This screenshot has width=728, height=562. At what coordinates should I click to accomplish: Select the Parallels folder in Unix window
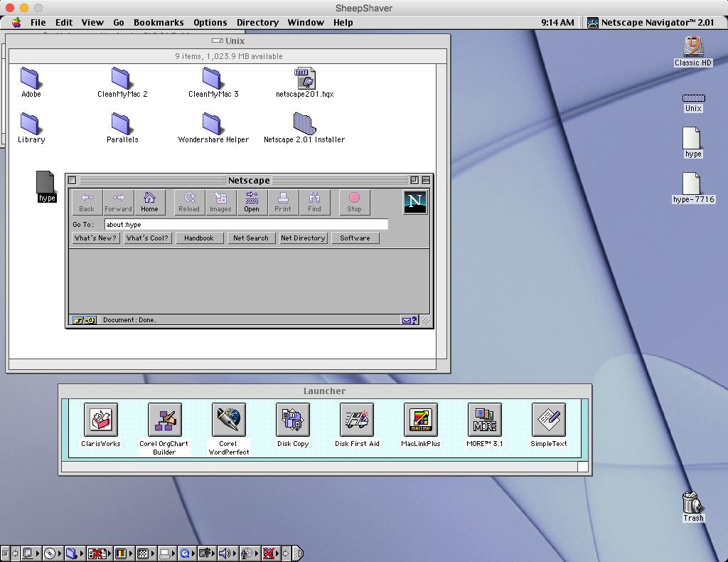122,124
